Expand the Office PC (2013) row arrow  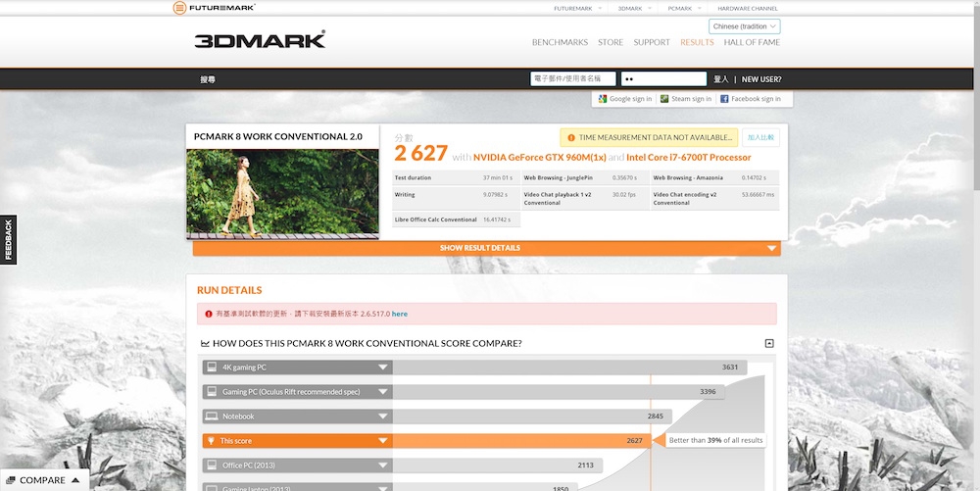point(383,466)
